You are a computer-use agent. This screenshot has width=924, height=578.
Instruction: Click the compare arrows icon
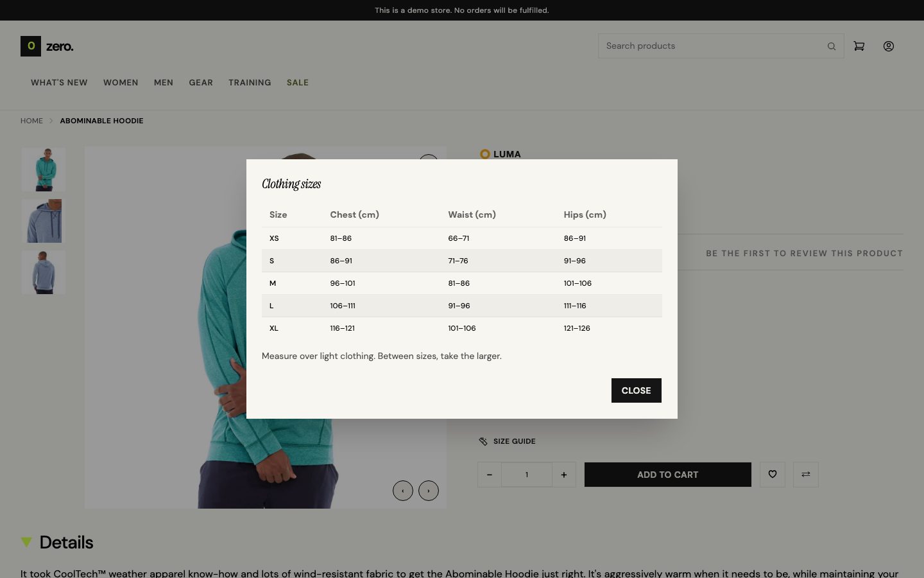(x=806, y=475)
